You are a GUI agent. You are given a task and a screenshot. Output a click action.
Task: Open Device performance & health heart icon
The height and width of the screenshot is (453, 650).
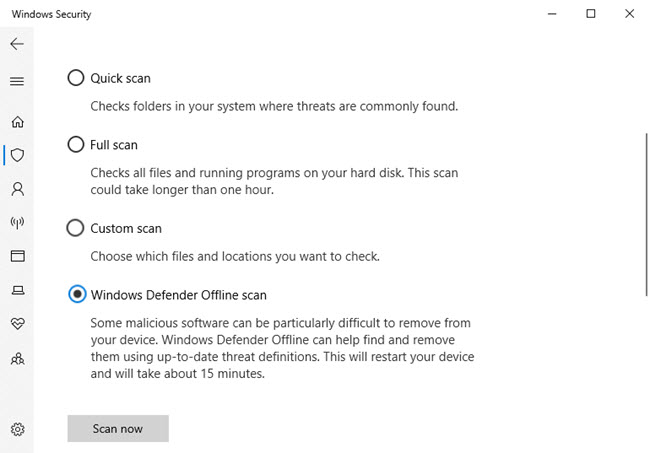click(x=17, y=324)
